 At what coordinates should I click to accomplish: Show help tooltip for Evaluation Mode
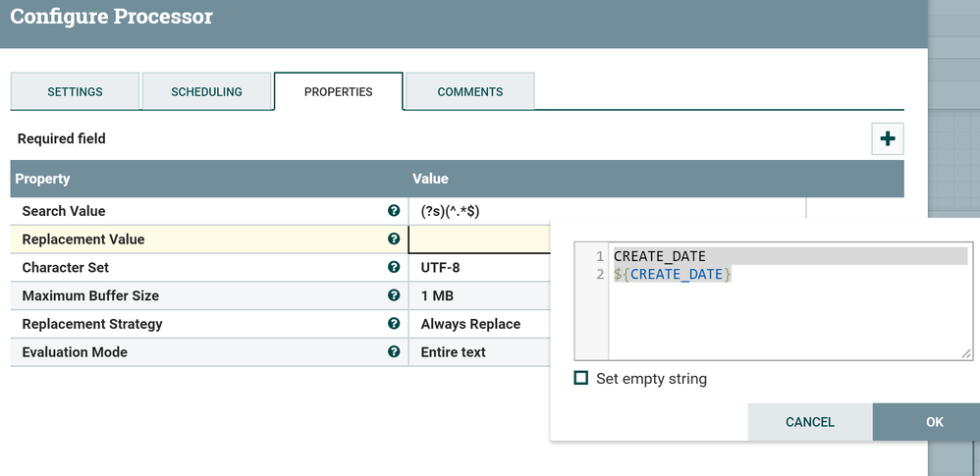394,351
